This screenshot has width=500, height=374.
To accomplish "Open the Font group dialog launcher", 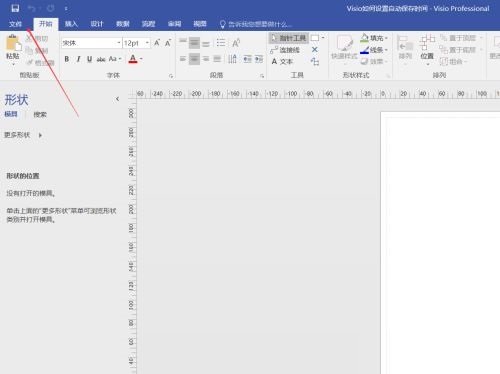I will click(x=171, y=76).
